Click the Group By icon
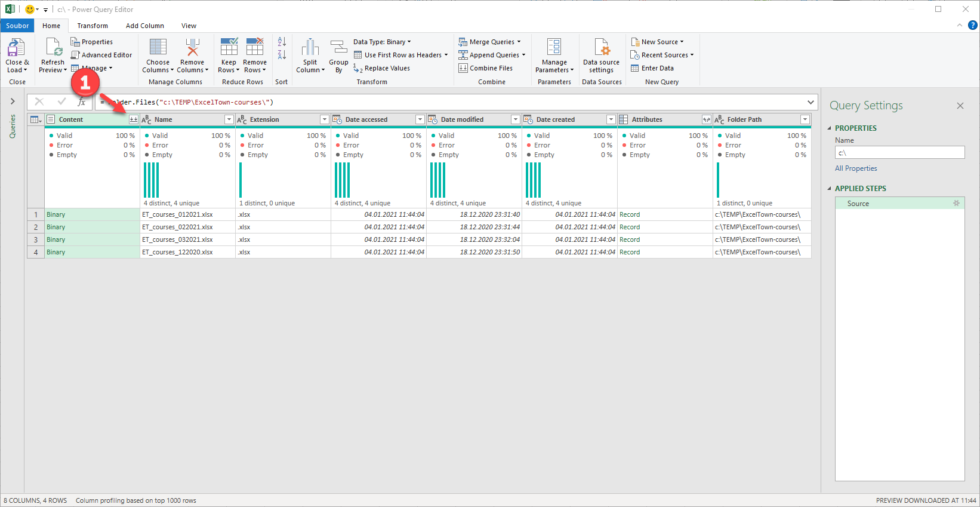 click(x=338, y=48)
